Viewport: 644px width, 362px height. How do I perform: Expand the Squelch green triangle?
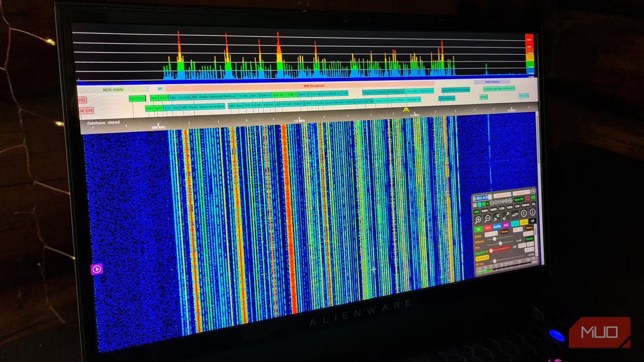pos(486,252)
